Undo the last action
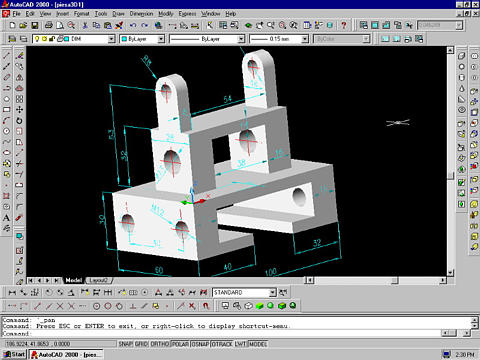The width and height of the screenshot is (480, 360). point(133,25)
